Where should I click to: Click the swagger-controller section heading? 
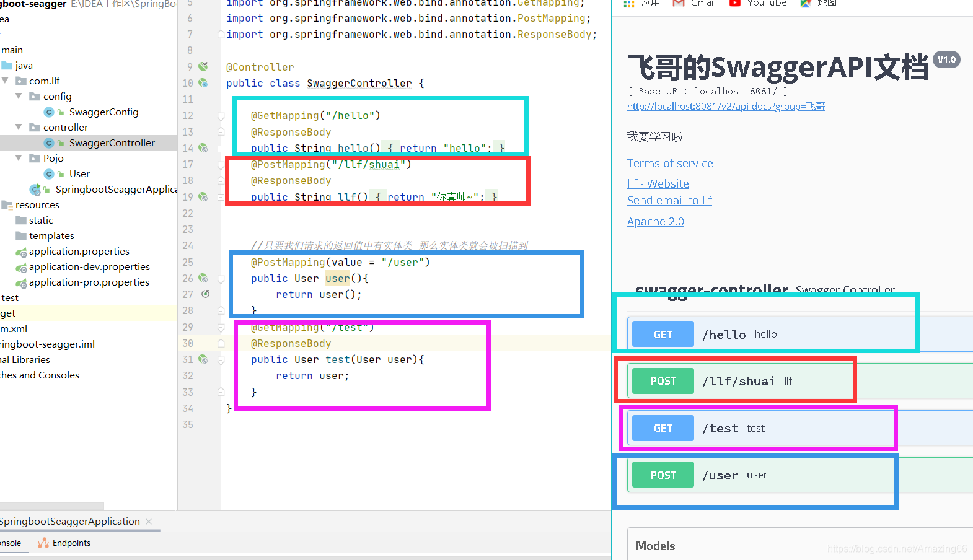coord(712,289)
